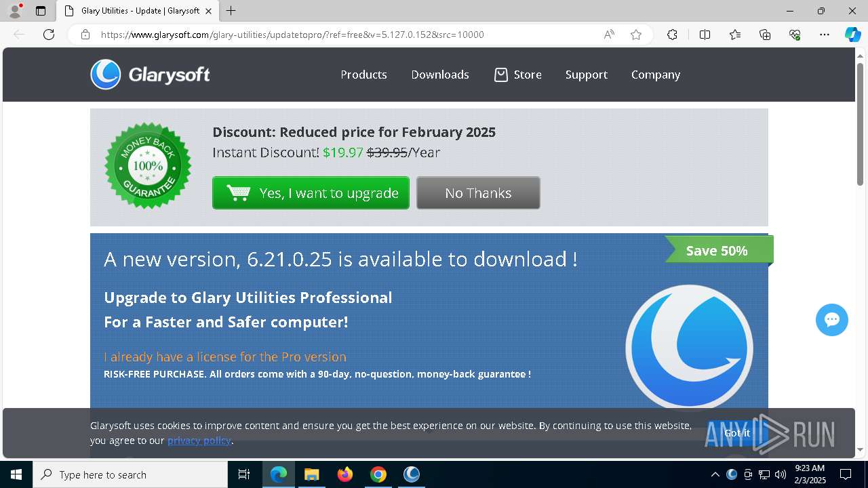Click the taskbar search box
Screen dimensions: 868x488
click(130, 474)
